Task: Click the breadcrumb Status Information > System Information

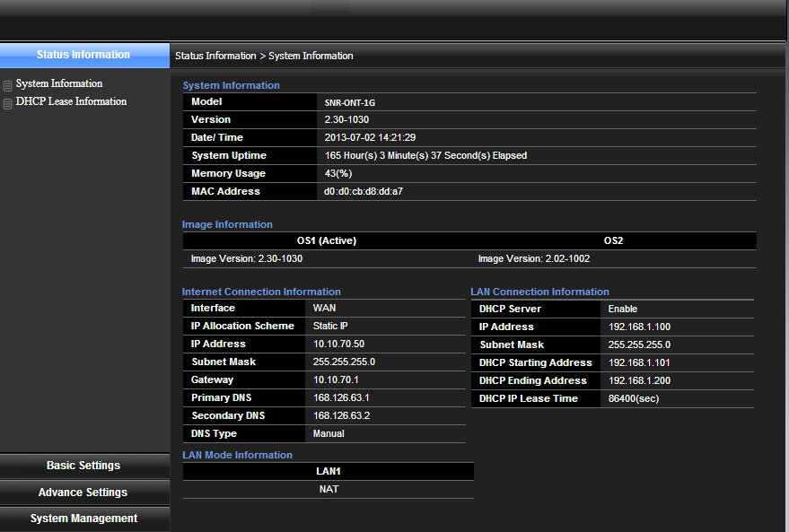Action: 264,56
